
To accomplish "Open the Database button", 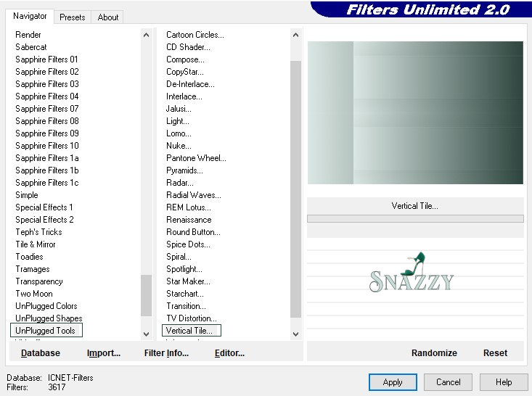I will [41, 353].
